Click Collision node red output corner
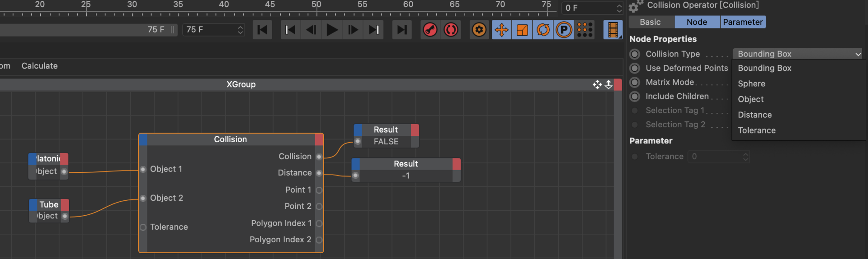This screenshot has width=868, height=259. [319, 139]
